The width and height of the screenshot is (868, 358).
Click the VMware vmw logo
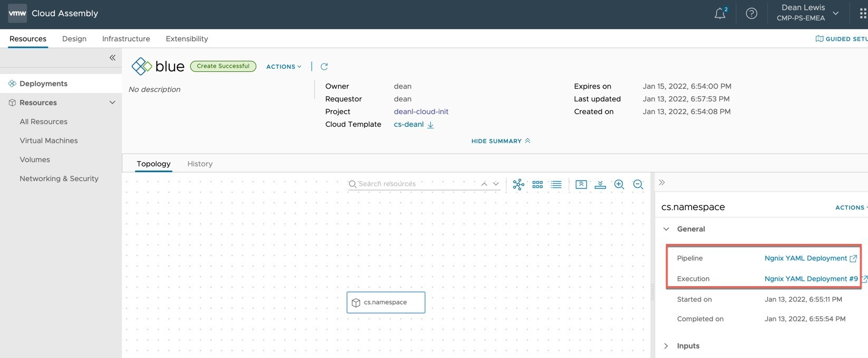coord(17,13)
